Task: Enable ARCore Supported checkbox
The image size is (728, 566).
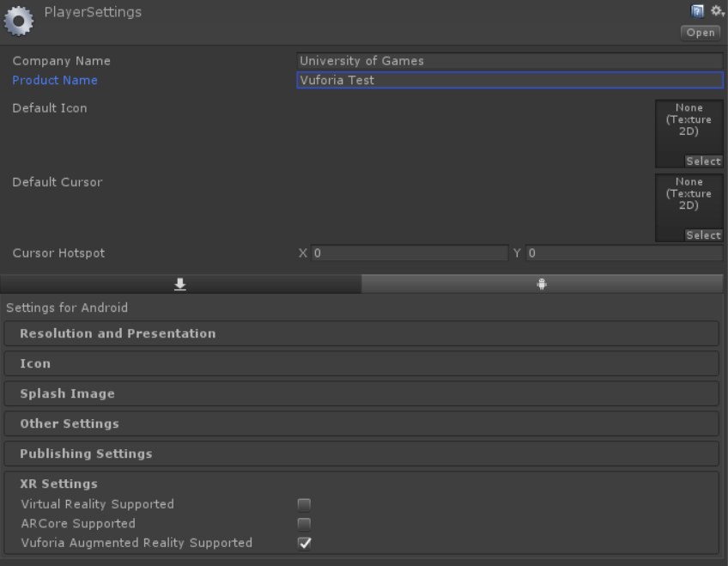Action: (304, 524)
